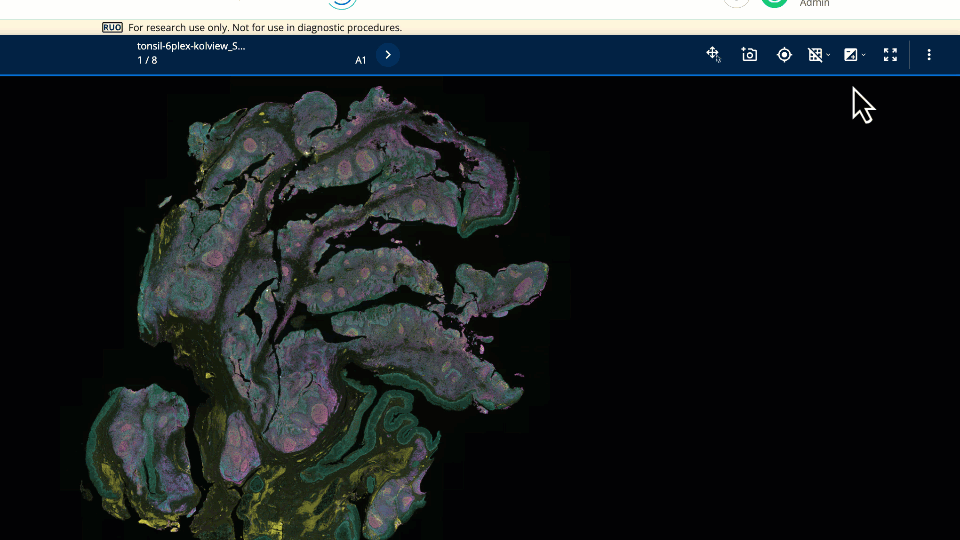
Task: Toggle the grid overlay icon
Action: point(815,55)
